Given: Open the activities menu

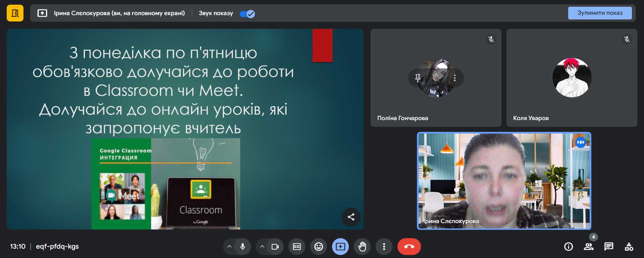Looking at the screenshot, I should (629, 247).
